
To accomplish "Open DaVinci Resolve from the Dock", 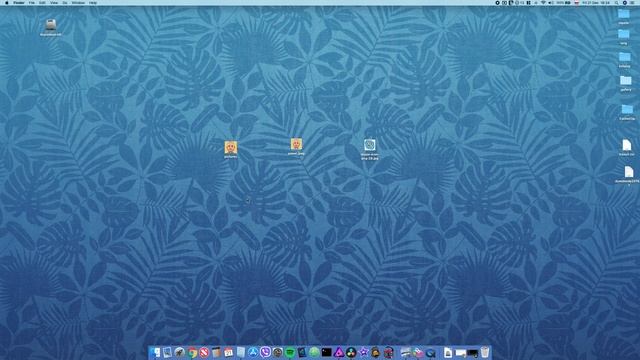I will point(351,352).
